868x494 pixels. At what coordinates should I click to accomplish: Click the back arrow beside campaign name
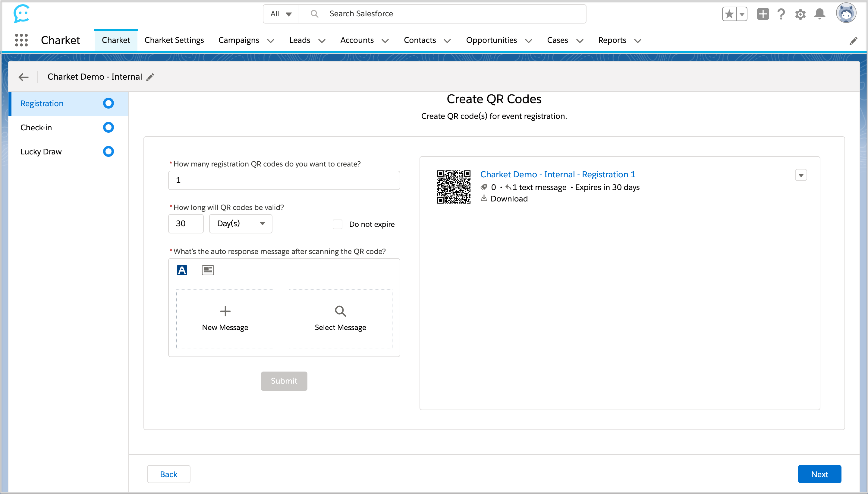(x=24, y=77)
